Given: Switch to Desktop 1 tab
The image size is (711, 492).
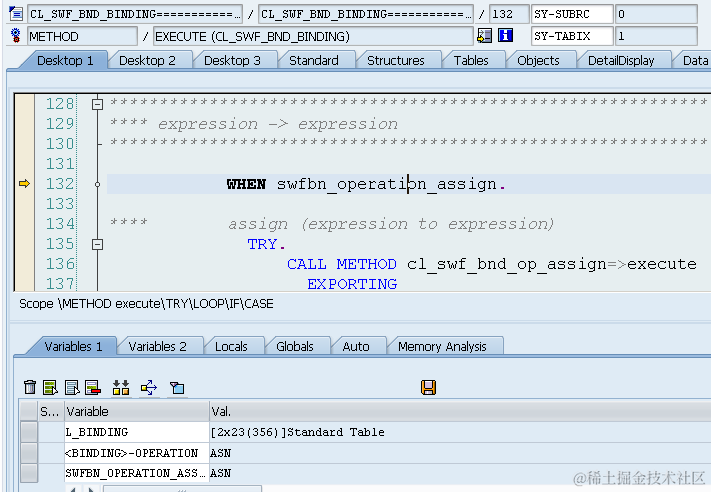Looking at the screenshot, I should (x=65, y=60).
